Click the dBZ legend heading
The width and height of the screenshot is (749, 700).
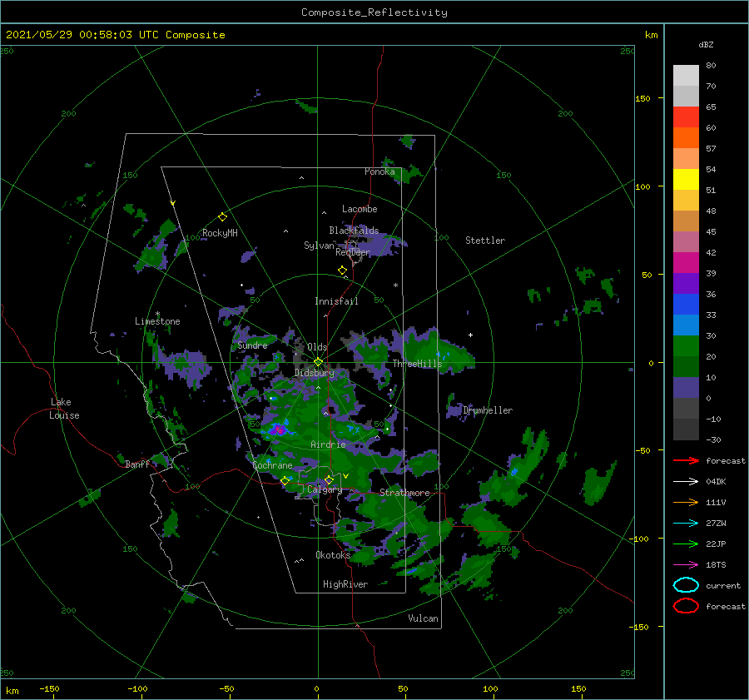706,44
